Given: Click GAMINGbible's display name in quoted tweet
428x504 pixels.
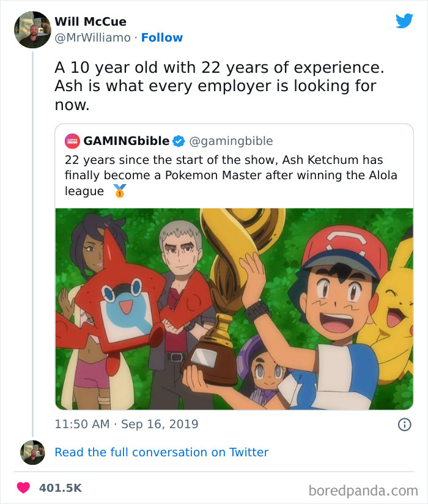Looking at the screenshot, I should [122, 140].
